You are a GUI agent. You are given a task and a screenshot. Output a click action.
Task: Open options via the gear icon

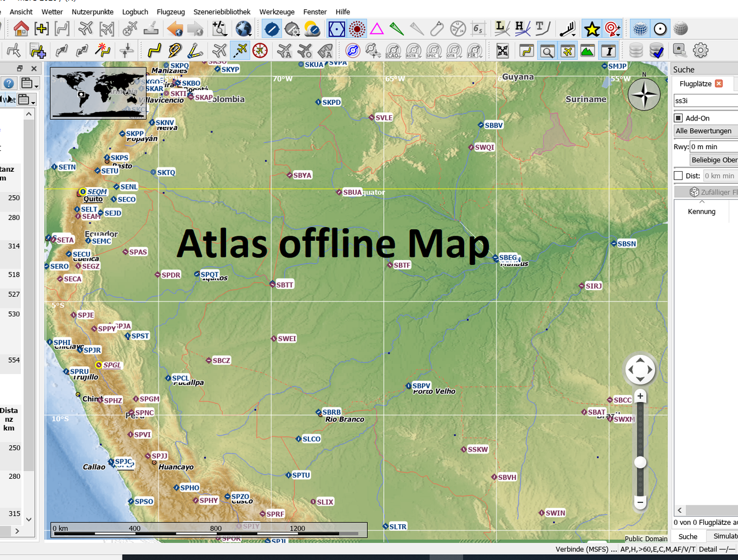point(701,51)
